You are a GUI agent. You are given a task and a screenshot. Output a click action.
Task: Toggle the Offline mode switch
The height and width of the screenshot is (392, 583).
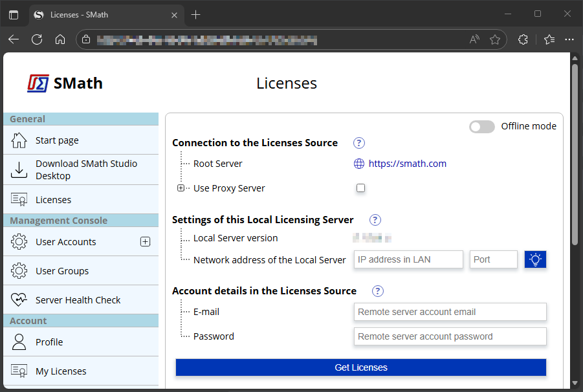(x=481, y=126)
